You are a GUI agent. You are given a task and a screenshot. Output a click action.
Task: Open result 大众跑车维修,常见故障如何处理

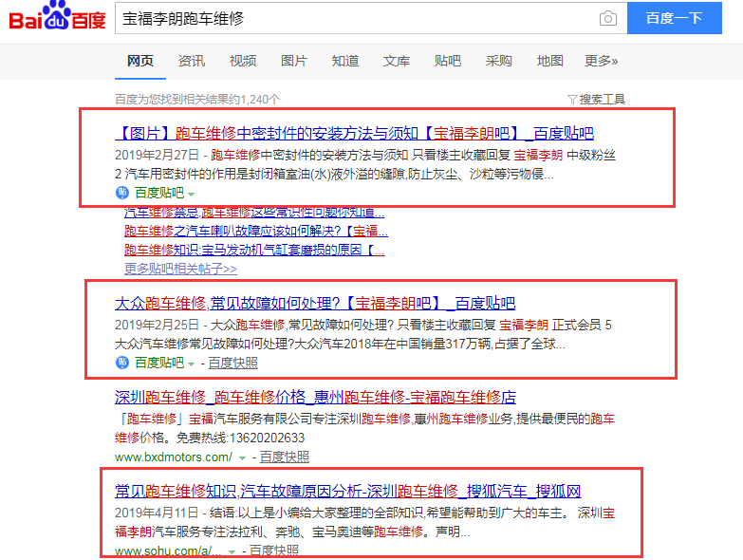315,303
